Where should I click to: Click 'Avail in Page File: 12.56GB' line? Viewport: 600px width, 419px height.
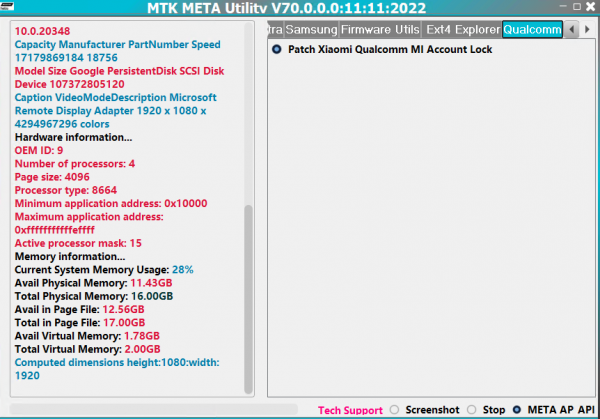80,310
